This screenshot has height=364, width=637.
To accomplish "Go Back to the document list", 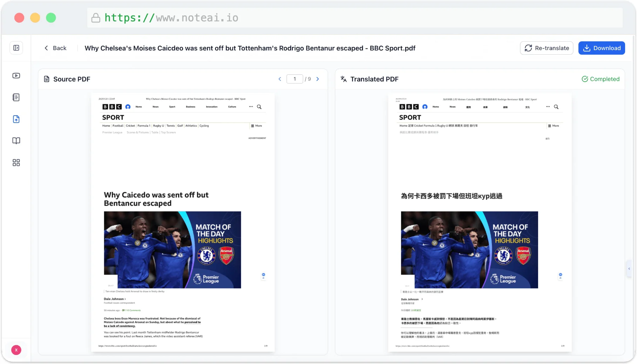I will (x=55, y=48).
